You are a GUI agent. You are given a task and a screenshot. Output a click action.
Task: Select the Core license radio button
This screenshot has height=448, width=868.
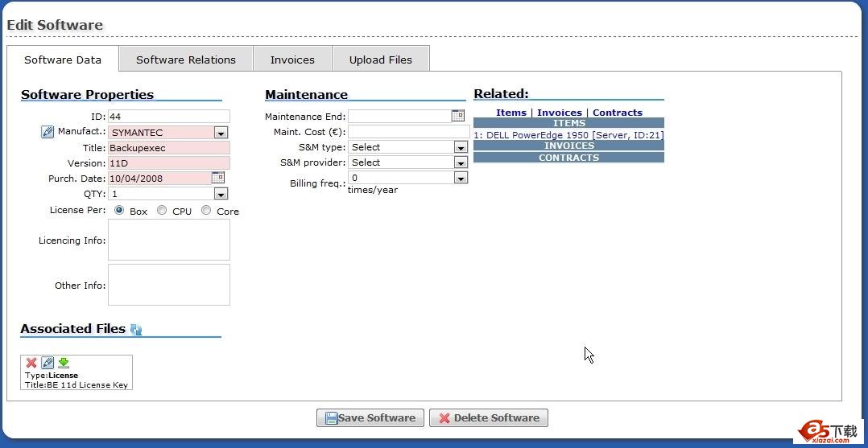206,211
